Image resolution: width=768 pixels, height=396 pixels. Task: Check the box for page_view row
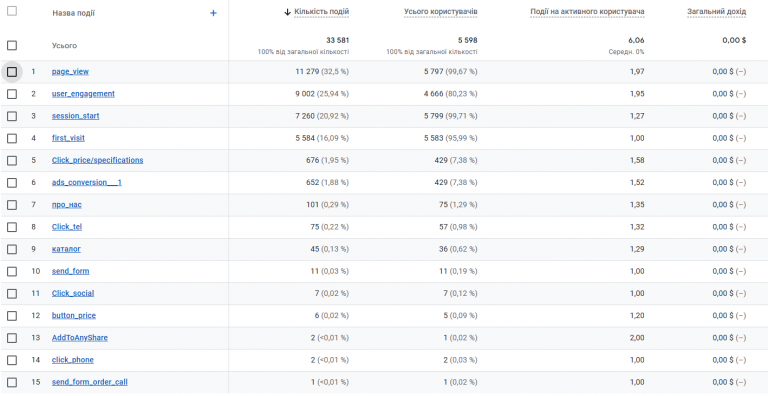coord(12,72)
